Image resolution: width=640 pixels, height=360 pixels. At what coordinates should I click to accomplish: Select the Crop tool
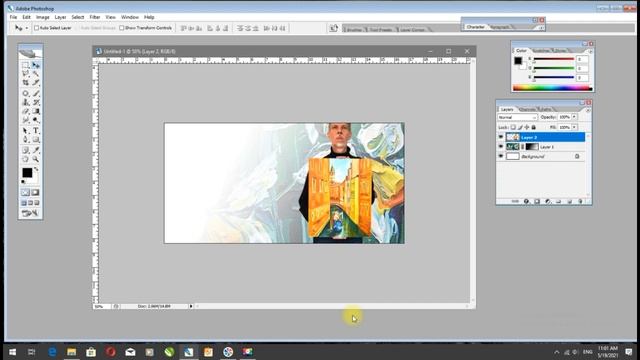[x=26, y=82]
